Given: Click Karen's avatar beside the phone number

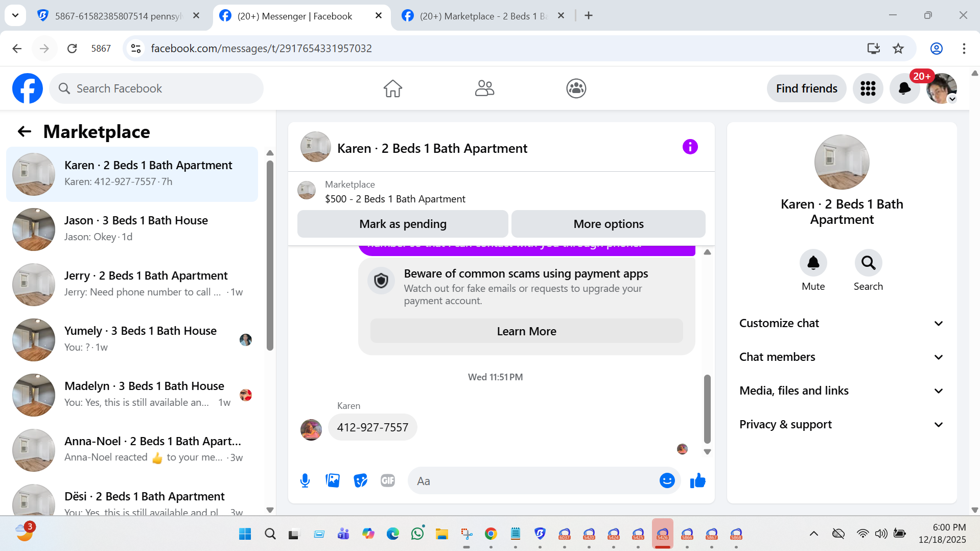Looking at the screenshot, I should [311, 430].
